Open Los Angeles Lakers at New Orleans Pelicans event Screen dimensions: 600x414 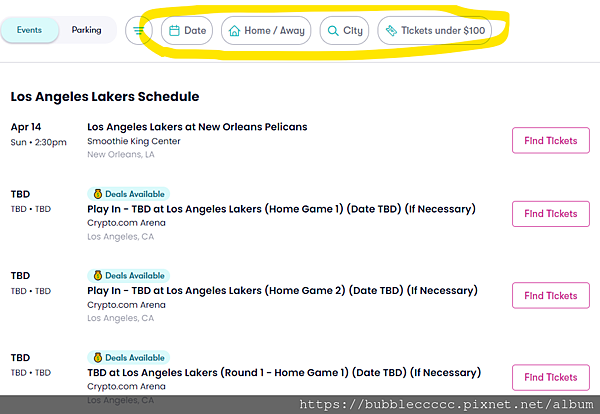197,127
